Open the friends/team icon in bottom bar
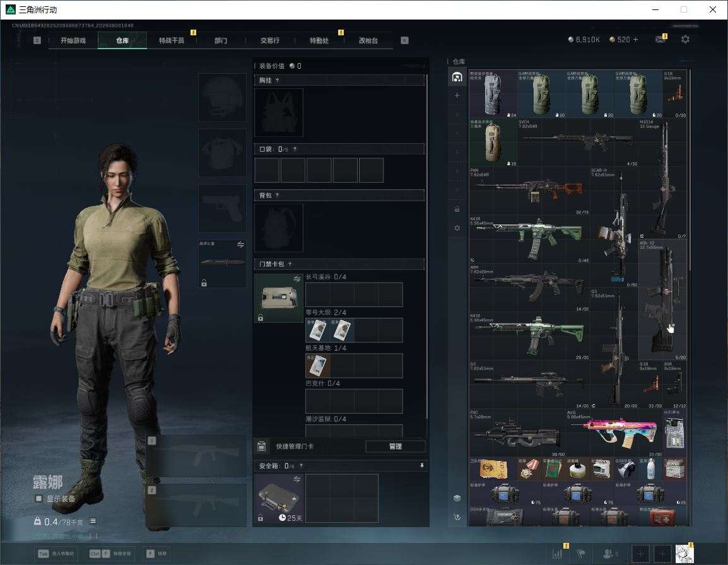Screen dimensions: 728x565 [x=609, y=554]
